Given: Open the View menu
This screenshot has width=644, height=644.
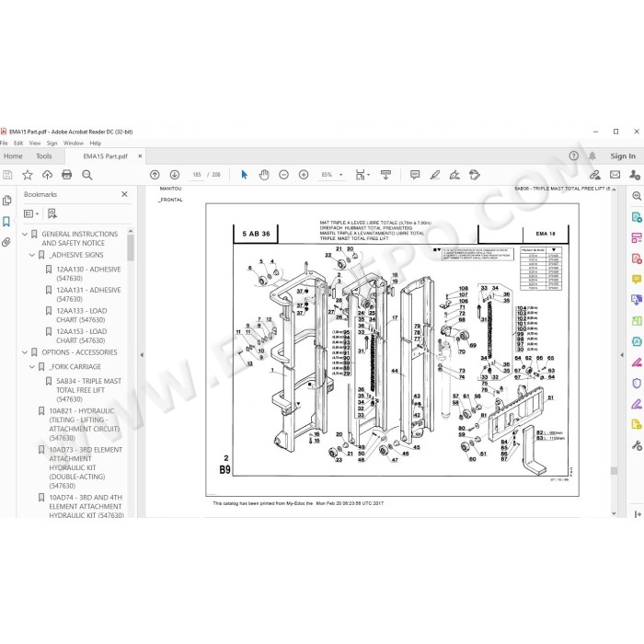Looking at the screenshot, I should click(35, 143).
